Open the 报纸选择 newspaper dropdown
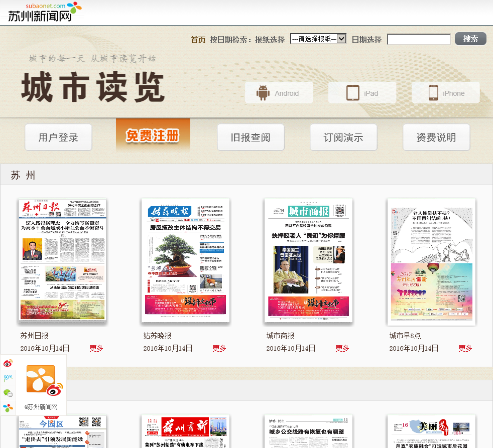The width and height of the screenshot is (493, 448). 318,39
